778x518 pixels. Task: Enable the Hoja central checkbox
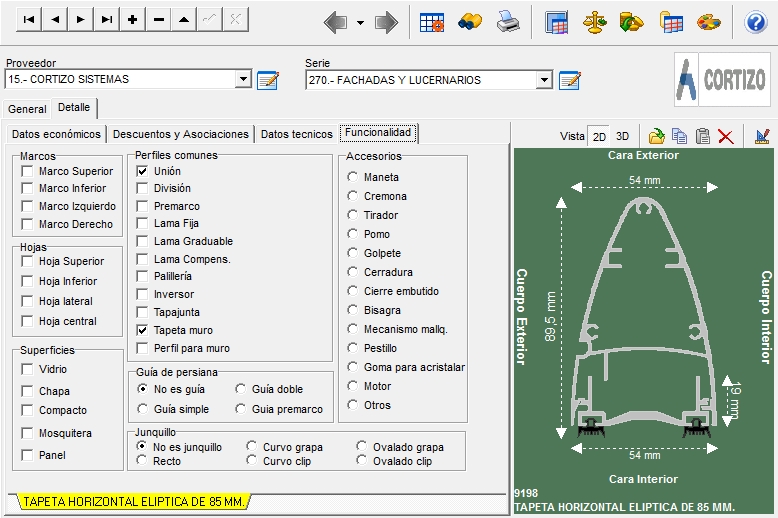(27, 322)
